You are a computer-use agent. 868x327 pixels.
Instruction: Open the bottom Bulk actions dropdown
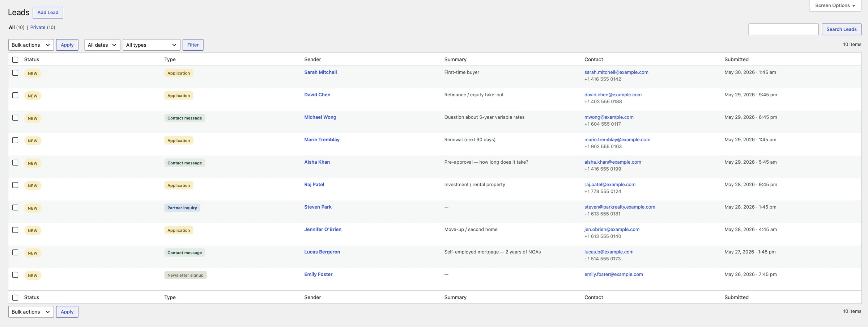click(31, 312)
